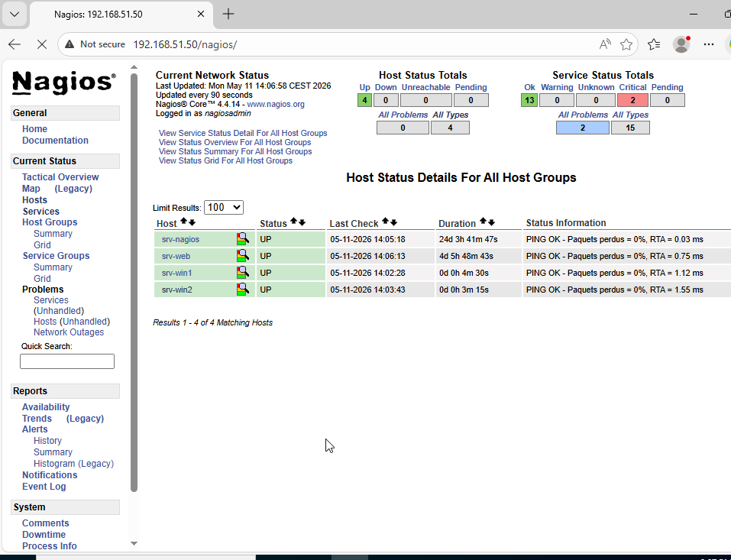Viewport: 731px width, 560px height.
Task: Click the sidebar vertical scrollbar
Action: coord(134,283)
